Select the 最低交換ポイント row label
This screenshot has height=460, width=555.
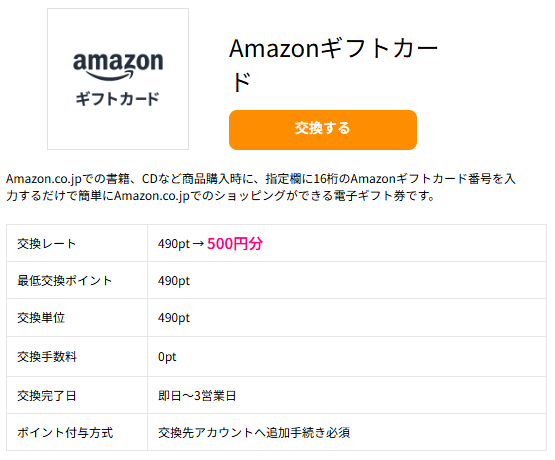coord(64,281)
